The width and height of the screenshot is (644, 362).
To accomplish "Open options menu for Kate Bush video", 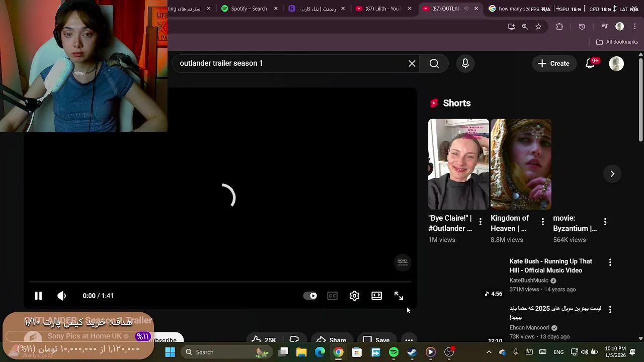I will 610,262.
